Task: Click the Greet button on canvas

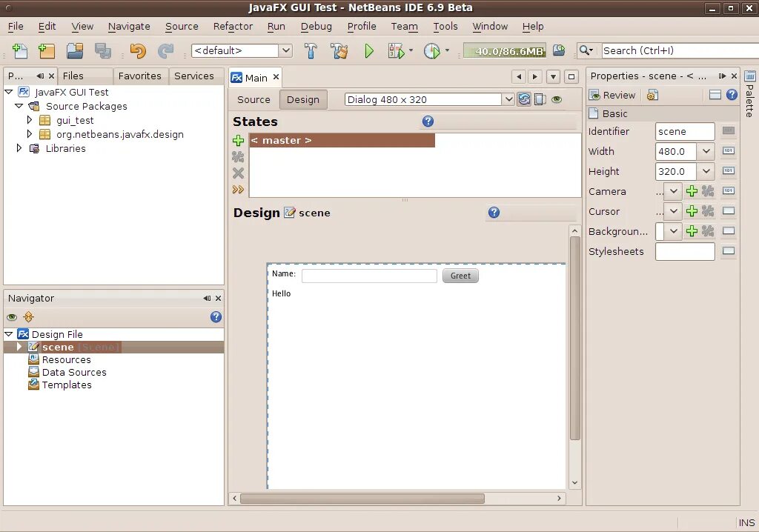Action: click(460, 276)
